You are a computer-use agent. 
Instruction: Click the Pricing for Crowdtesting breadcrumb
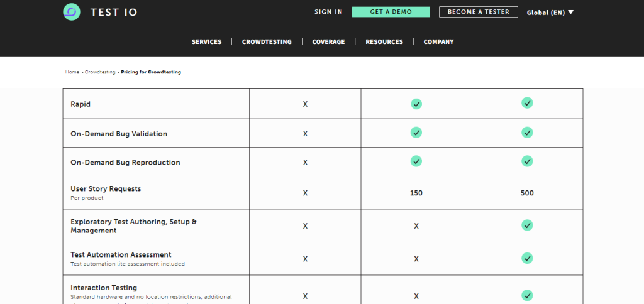[x=151, y=72]
